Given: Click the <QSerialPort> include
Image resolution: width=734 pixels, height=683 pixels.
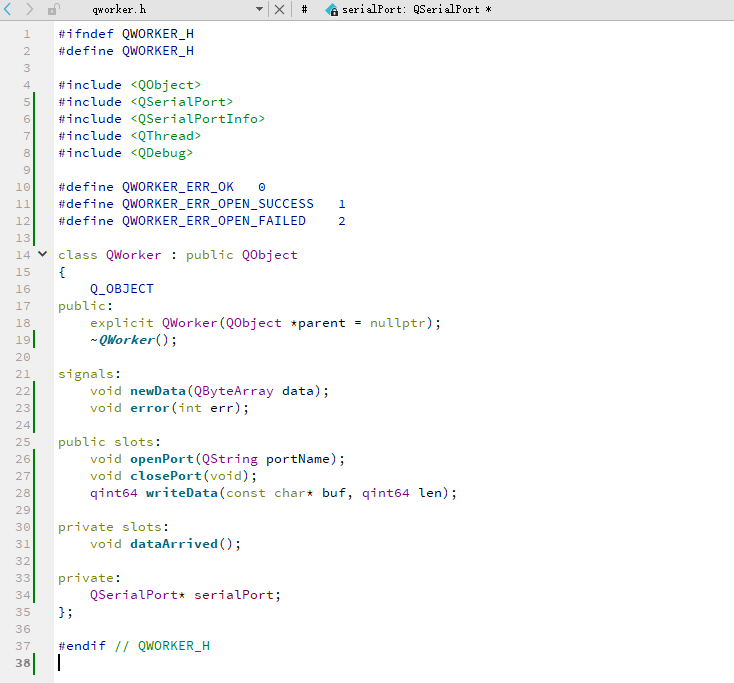Looking at the screenshot, I should [182, 102].
